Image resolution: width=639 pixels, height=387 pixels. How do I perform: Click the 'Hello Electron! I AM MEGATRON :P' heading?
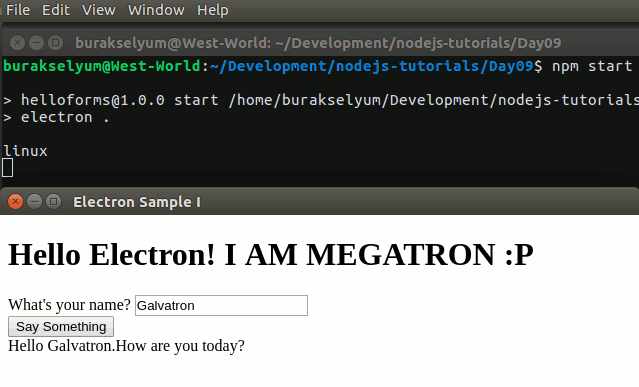271,255
